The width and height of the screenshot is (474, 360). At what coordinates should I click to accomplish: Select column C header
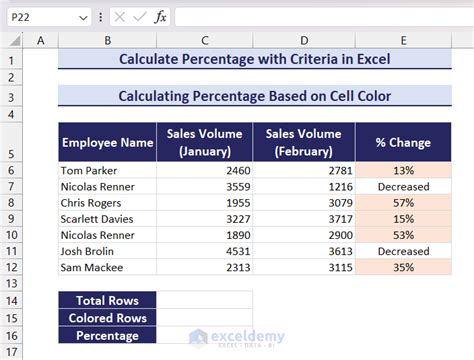coord(205,41)
